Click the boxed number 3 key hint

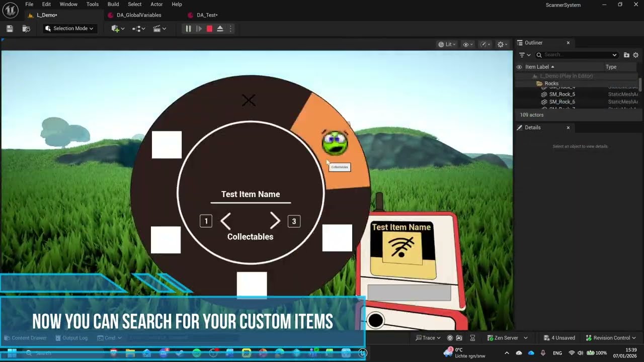[x=294, y=221]
